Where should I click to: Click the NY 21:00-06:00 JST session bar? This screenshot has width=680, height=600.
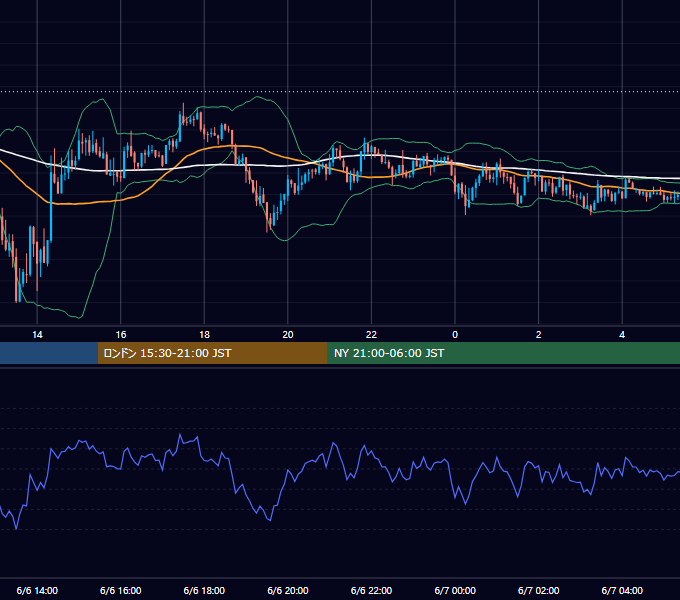pyautogui.click(x=503, y=353)
